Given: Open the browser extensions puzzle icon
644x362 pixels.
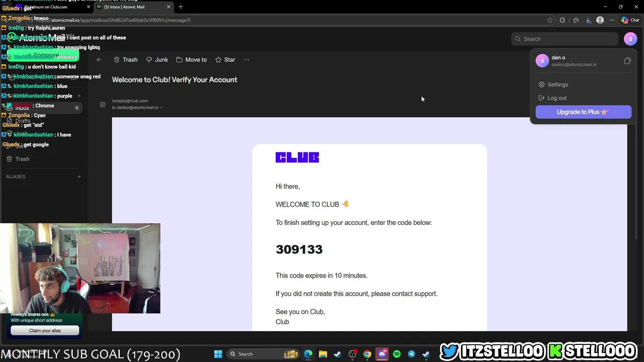Looking at the screenshot, I should coord(562,20).
